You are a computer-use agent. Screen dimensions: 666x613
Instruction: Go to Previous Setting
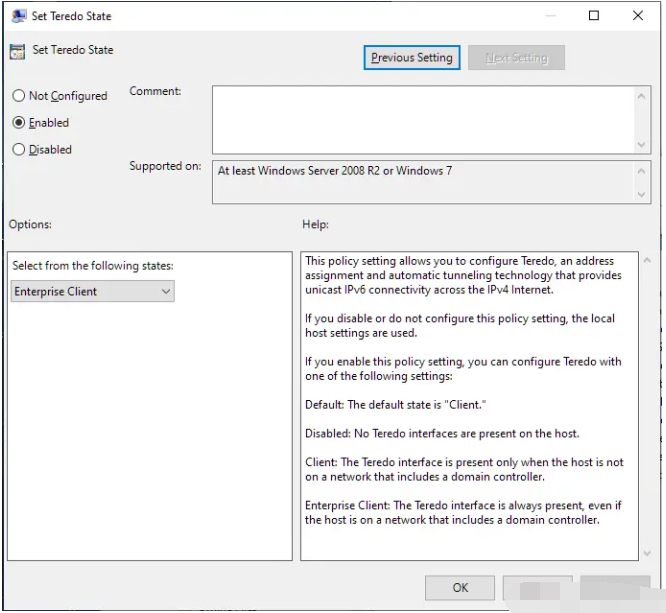[412, 57]
